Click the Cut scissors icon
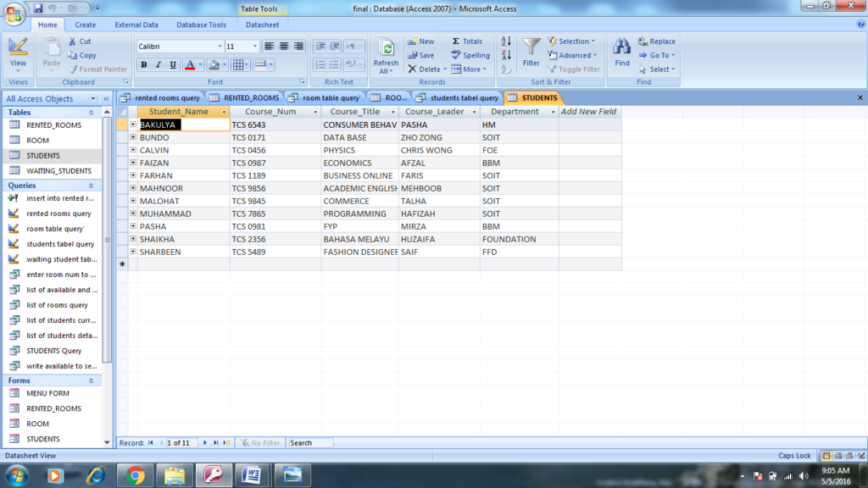 point(73,42)
